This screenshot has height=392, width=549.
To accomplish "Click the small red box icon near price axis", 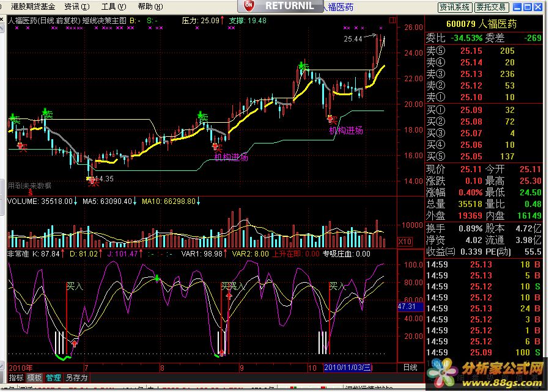I will 392,20.
